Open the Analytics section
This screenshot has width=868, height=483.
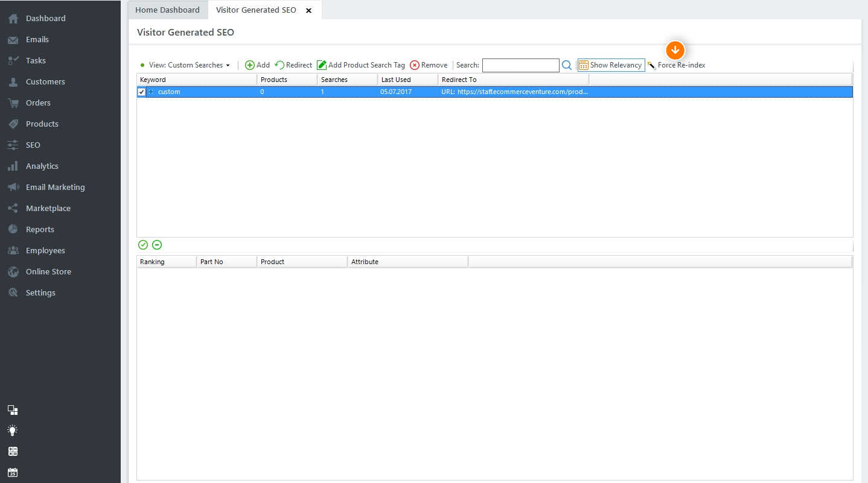[42, 166]
